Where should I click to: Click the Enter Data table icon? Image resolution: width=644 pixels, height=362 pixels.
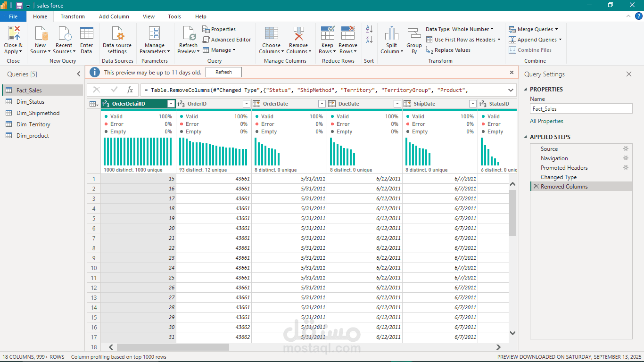pos(86,34)
